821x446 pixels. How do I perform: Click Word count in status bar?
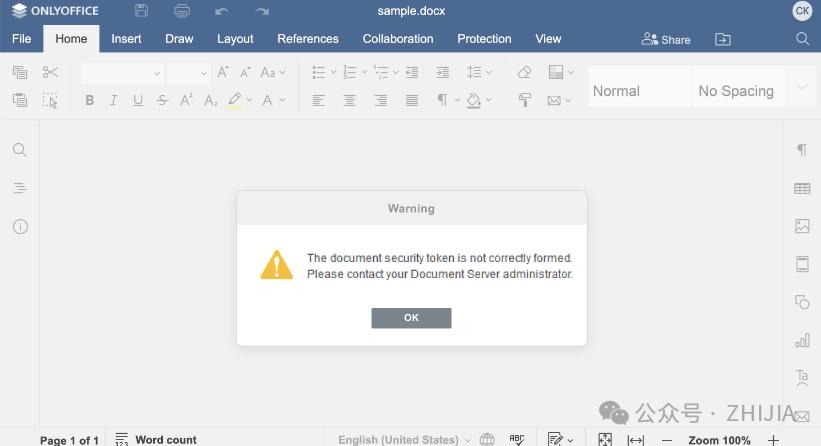[x=156, y=439]
